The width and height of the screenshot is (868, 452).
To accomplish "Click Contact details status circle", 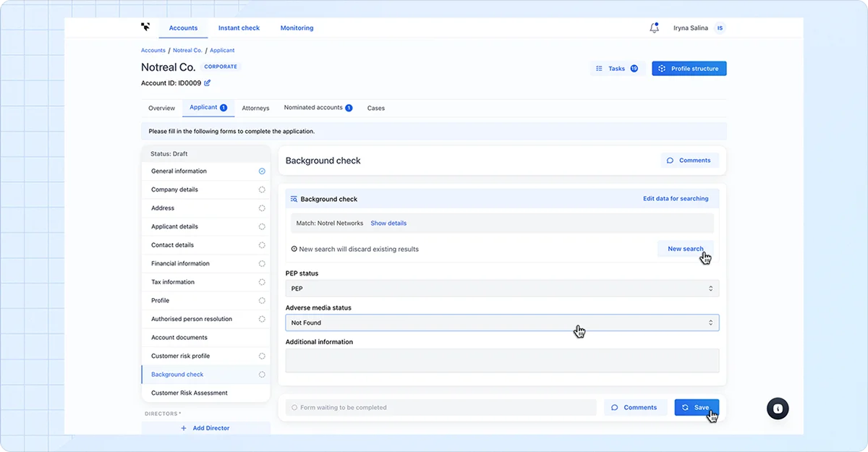I will [262, 245].
